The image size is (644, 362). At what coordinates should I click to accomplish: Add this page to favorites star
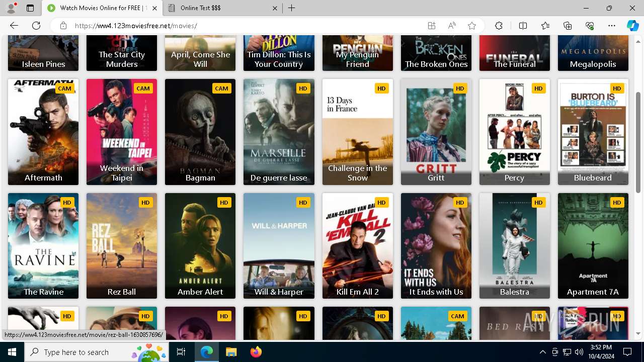(x=472, y=26)
